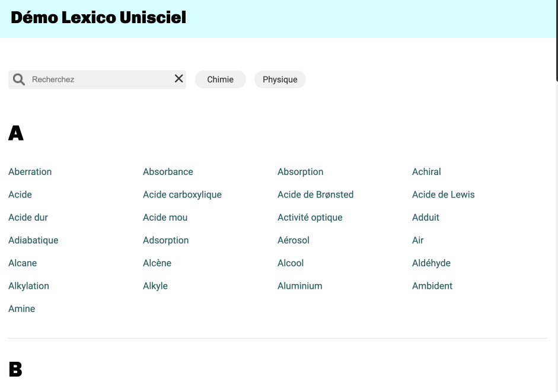Click the section letter B heading
558x392 pixels.
tap(15, 369)
